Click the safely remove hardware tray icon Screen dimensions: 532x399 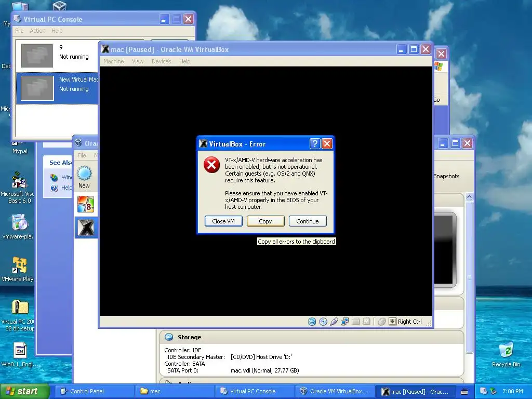coord(494,391)
